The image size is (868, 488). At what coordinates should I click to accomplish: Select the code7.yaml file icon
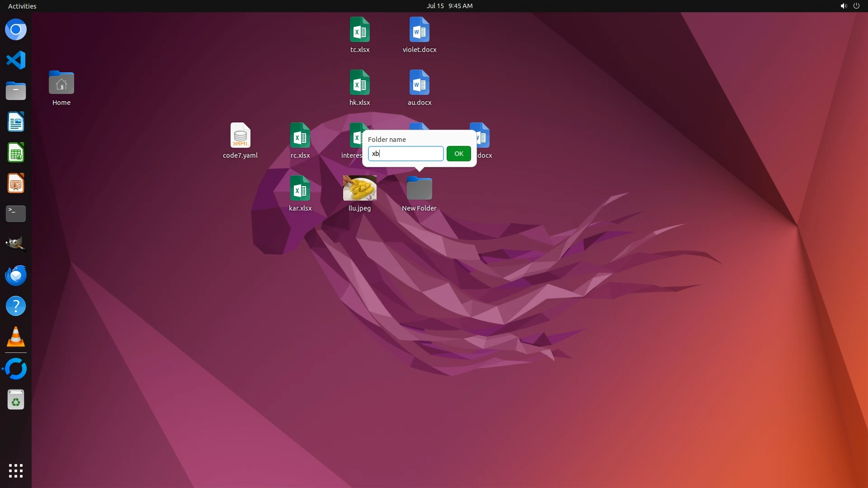240,135
